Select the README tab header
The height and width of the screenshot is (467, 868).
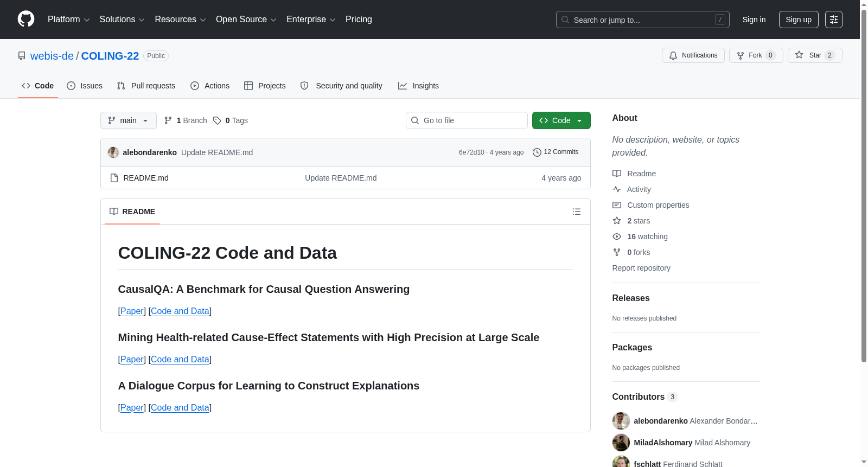[132, 212]
